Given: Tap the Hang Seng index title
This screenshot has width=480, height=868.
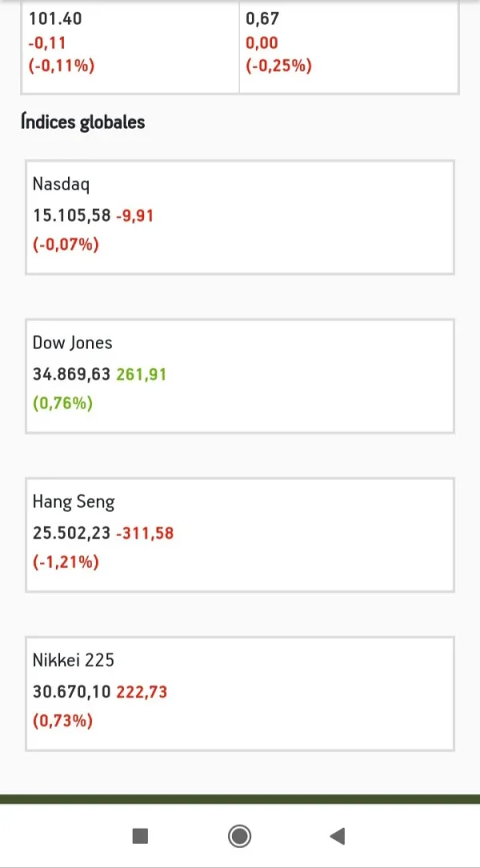Looking at the screenshot, I should pyautogui.click(x=74, y=502).
